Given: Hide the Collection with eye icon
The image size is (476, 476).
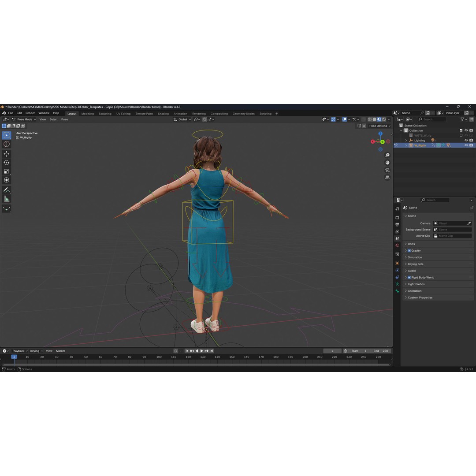Looking at the screenshot, I should point(466,130).
